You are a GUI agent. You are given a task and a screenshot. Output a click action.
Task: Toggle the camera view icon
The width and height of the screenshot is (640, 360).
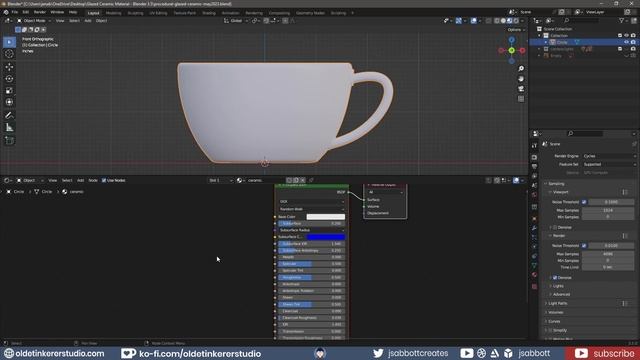(x=521, y=89)
